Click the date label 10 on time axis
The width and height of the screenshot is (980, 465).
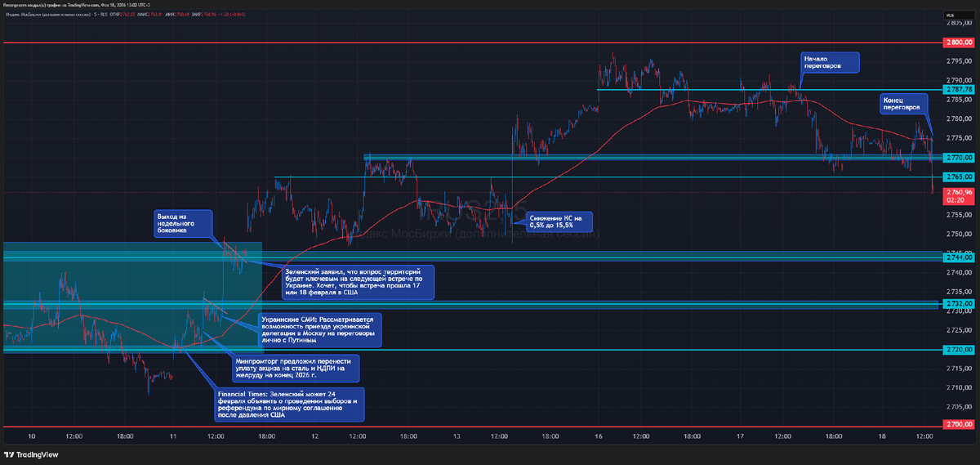pos(31,437)
